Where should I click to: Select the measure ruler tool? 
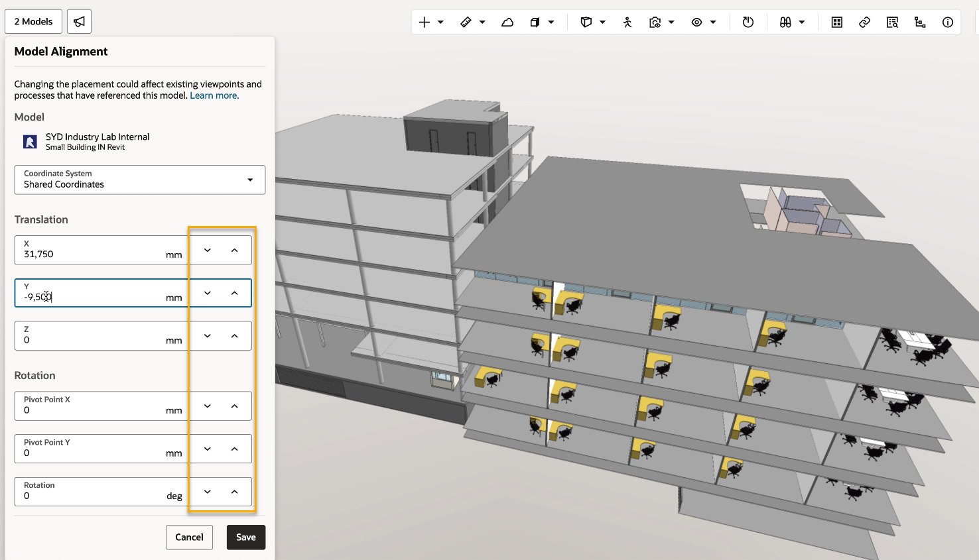(x=466, y=23)
